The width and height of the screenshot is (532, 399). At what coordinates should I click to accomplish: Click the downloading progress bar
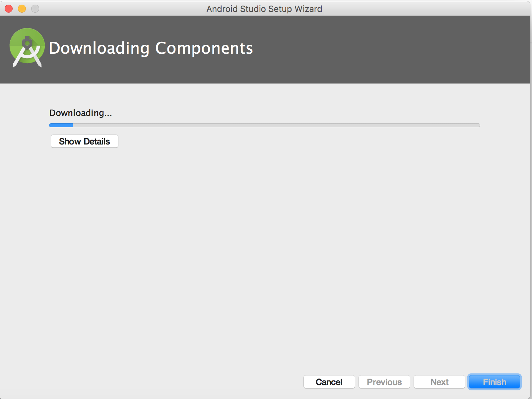[x=265, y=125]
